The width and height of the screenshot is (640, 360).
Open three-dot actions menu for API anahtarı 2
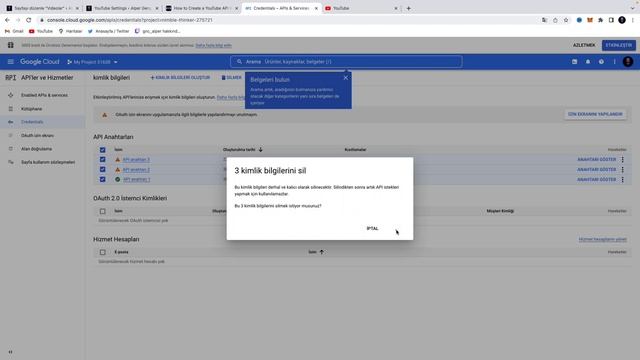(622, 169)
